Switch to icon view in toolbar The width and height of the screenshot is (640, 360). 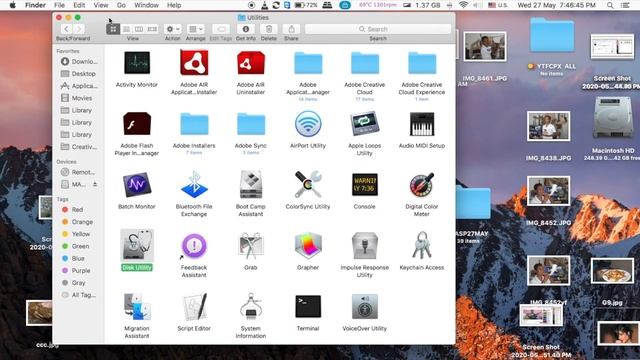pos(113,29)
